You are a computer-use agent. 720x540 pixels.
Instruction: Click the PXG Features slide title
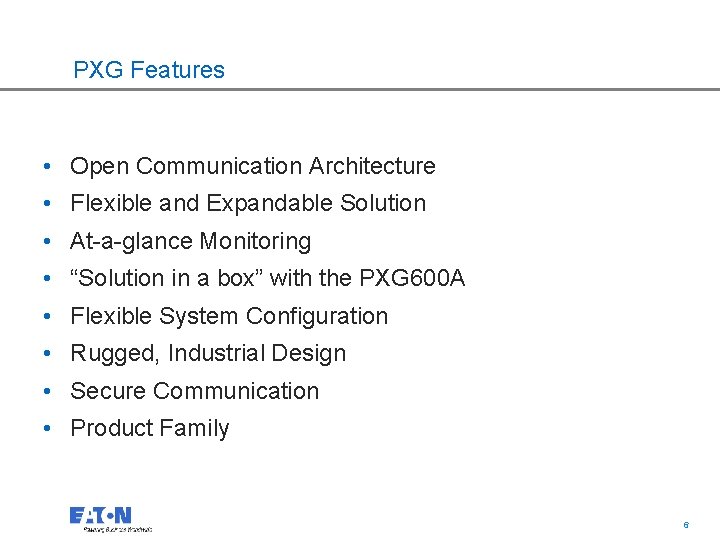149,70
